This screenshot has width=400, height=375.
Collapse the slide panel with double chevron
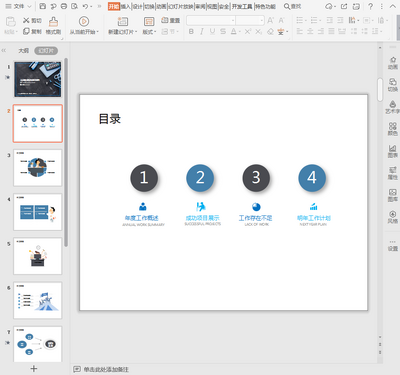click(x=4, y=51)
